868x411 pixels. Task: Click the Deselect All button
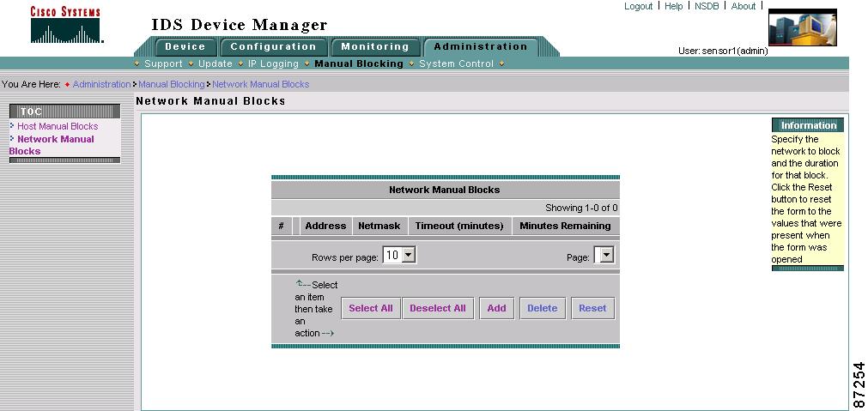[438, 308]
